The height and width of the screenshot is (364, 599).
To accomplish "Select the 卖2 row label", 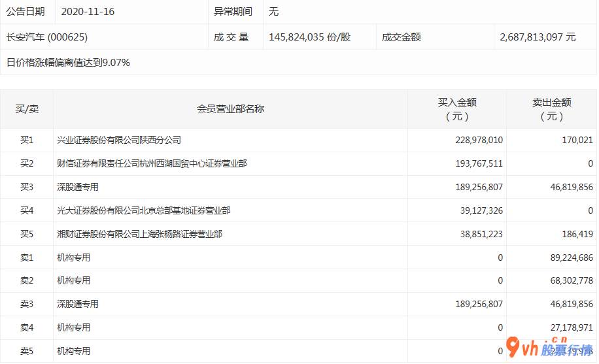I will (x=27, y=281).
